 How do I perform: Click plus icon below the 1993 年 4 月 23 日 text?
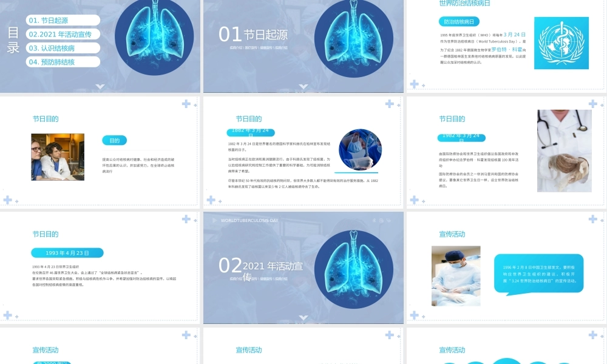click(x=7, y=315)
